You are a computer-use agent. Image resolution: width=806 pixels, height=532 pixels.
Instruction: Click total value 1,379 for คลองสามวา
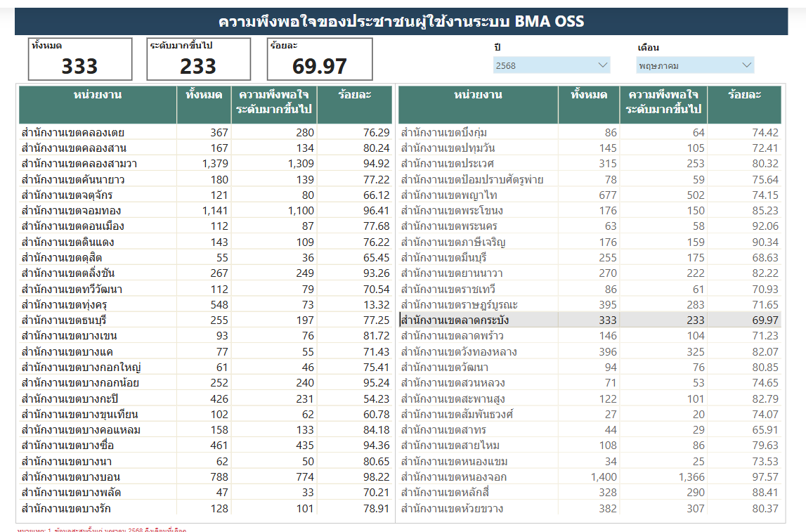point(215,164)
